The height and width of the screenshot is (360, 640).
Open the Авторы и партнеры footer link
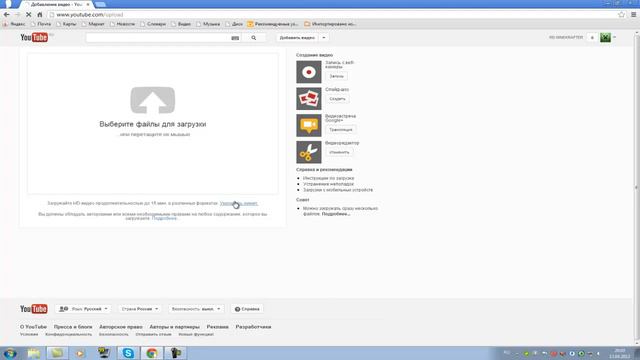coord(174,327)
